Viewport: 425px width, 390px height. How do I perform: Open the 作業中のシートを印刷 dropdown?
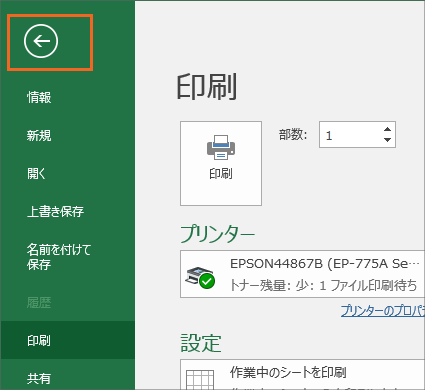[x=302, y=375]
